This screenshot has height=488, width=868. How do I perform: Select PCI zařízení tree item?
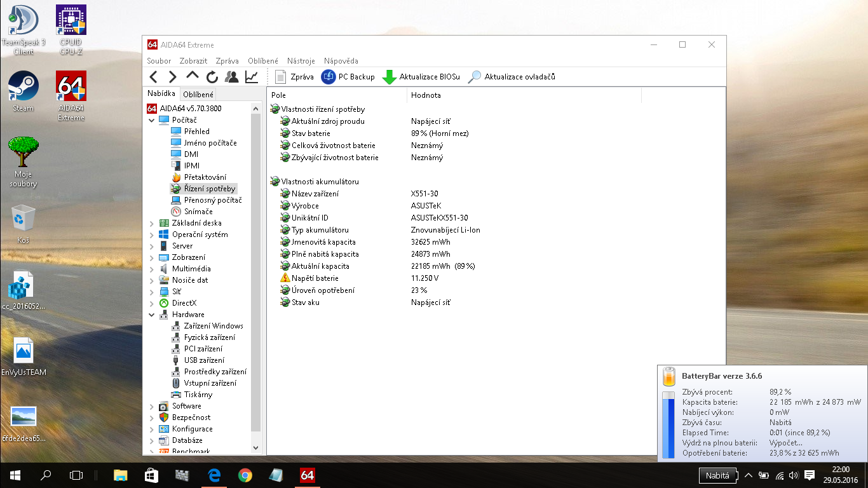(203, 349)
